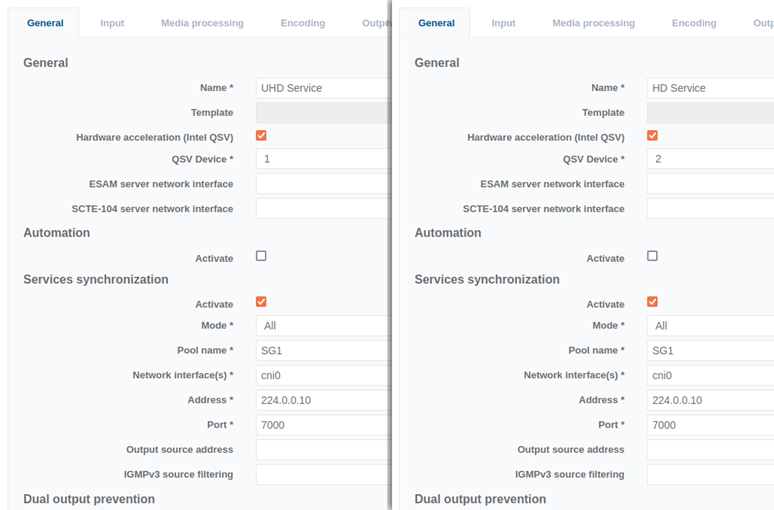Click the Name field containing UHD Service

(322, 88)
